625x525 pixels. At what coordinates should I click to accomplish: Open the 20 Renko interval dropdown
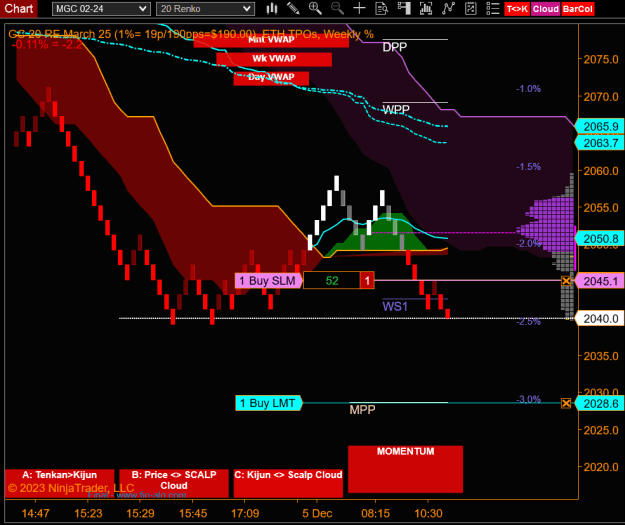[205, 9]
